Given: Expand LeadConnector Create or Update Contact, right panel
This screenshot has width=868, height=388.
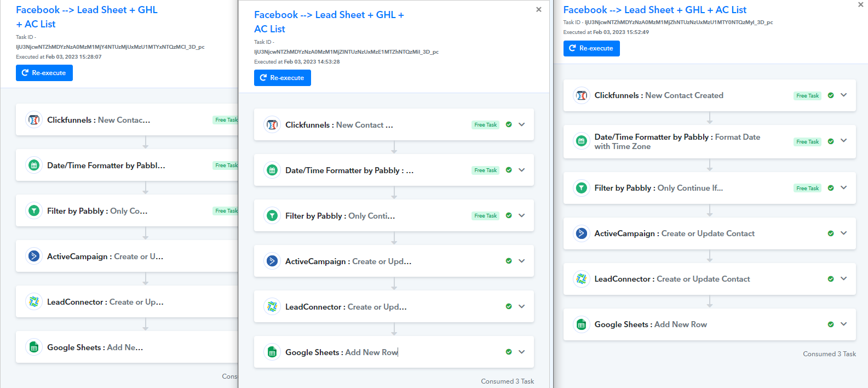Looking at the screenshot, I should pyautogui.click(x=844, y=278).
